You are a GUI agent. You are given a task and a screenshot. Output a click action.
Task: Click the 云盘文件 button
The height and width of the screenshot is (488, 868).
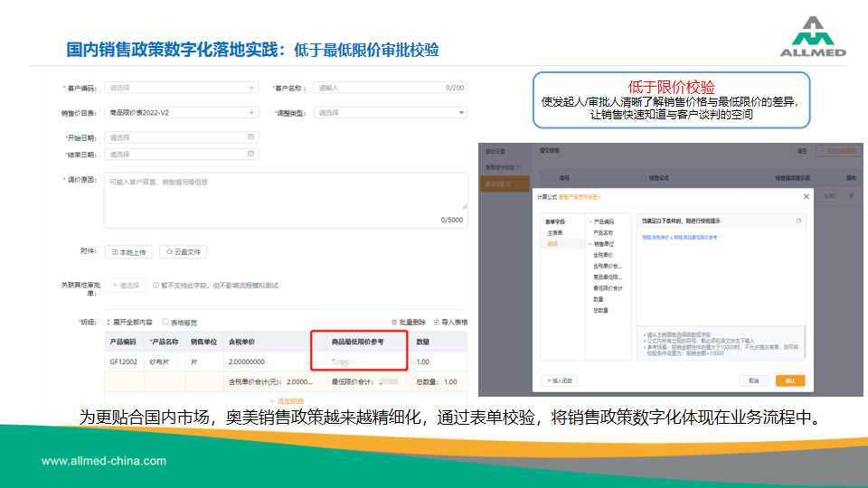pos(184,252)
